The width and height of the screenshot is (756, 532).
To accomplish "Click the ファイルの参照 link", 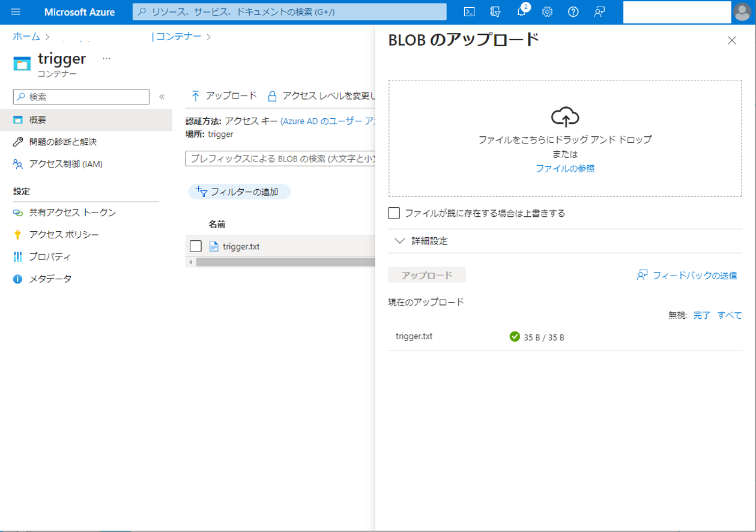I will click(565, 169).
